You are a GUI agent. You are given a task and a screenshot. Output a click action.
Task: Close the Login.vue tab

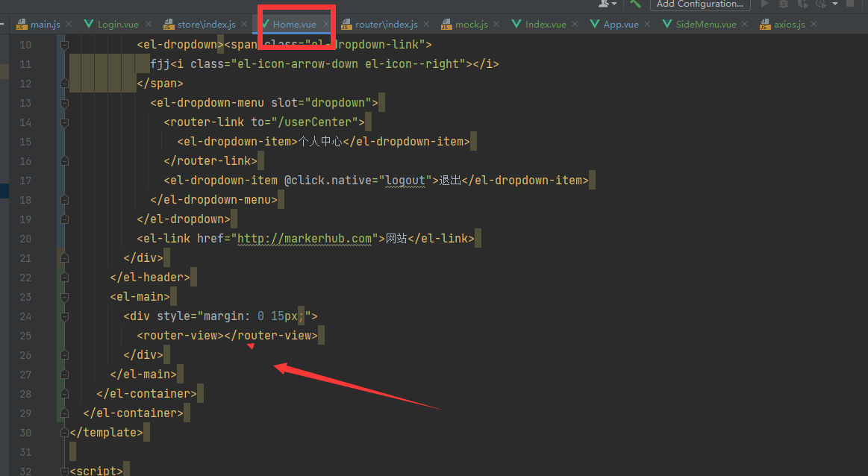[x=149, y=24]
